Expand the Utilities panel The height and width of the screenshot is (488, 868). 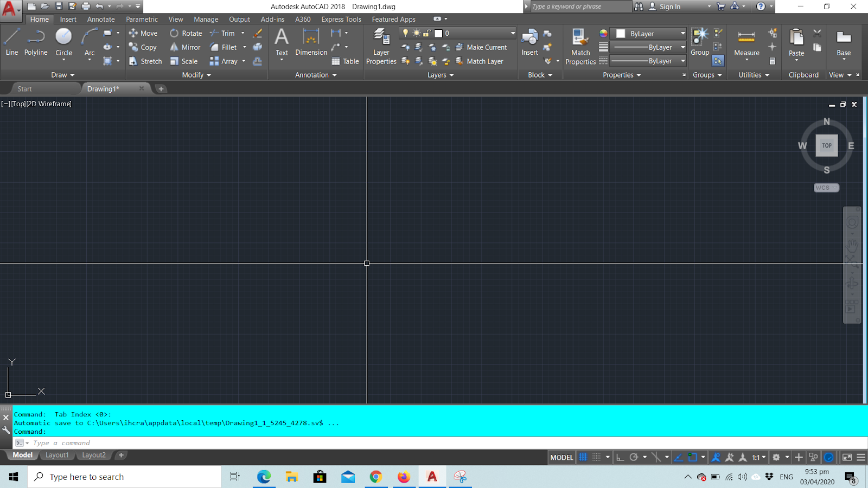754,75
